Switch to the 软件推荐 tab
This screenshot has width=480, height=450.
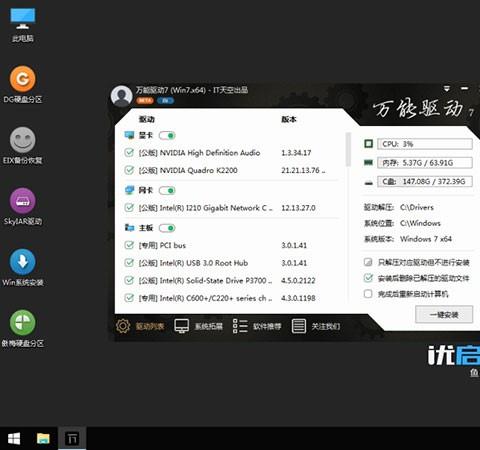[x=257, y=326]
